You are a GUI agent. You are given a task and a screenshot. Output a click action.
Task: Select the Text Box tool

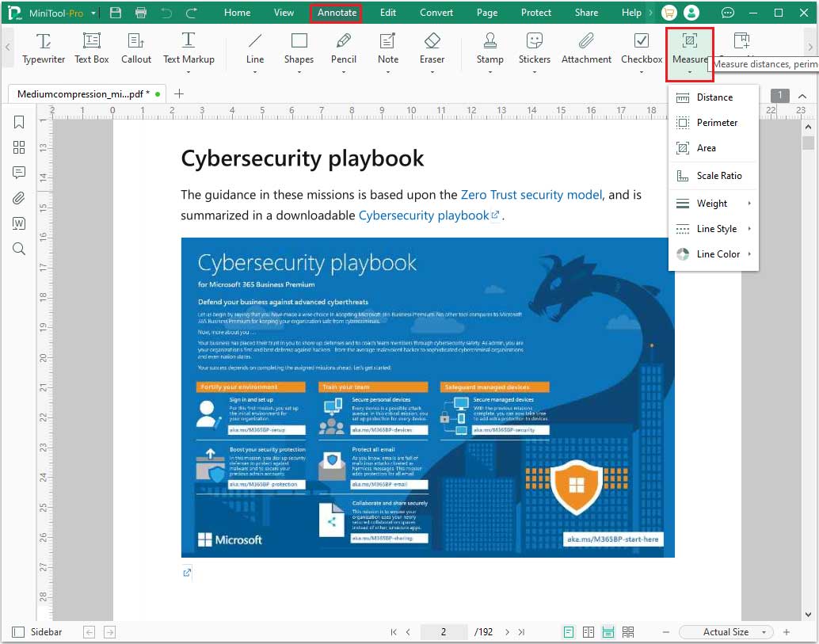click(91, 48)
